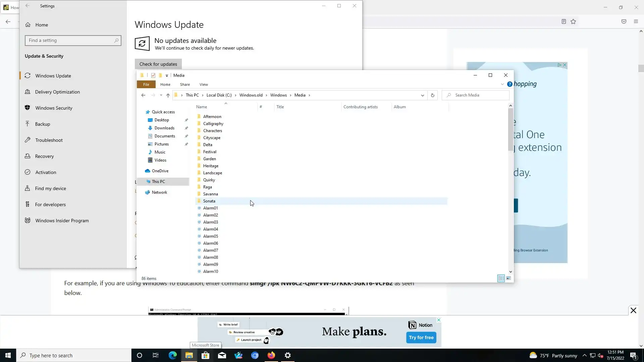Select the Sonata folder
Viewport: 644px width, 362px height.
point(209,201)
